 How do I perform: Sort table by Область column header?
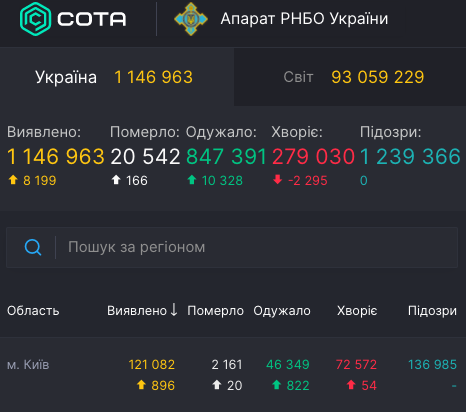click(x=33, y=311)
